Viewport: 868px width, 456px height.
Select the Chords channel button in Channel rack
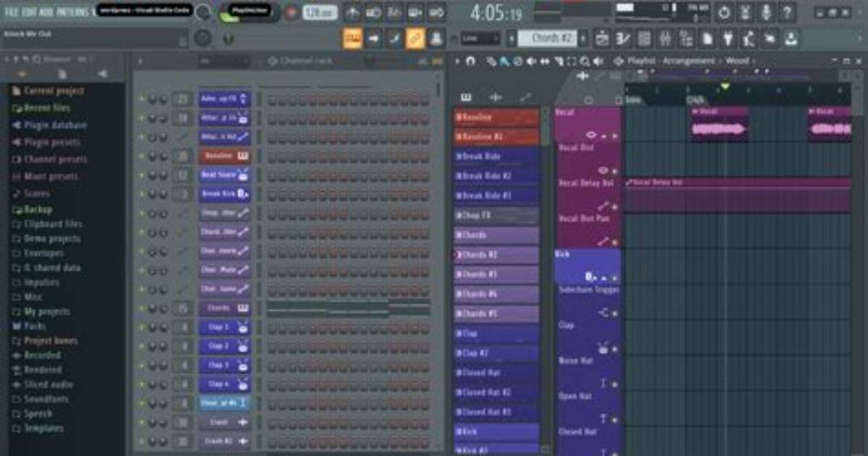224,309
